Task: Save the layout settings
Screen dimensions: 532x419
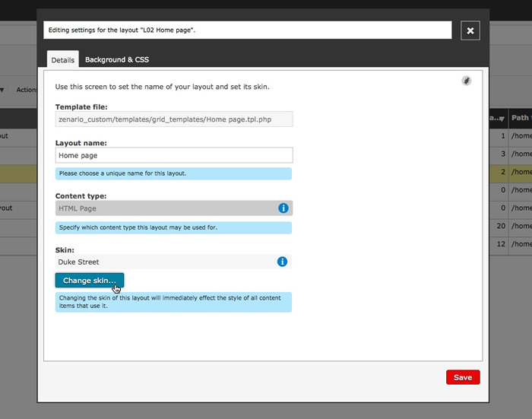Action: tap(462, 377)
